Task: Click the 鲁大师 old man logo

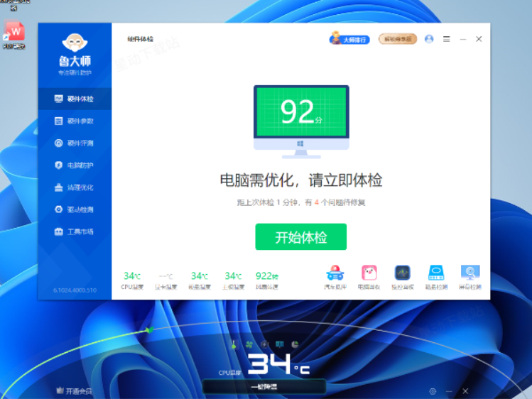Action: (x=75, y=43)
